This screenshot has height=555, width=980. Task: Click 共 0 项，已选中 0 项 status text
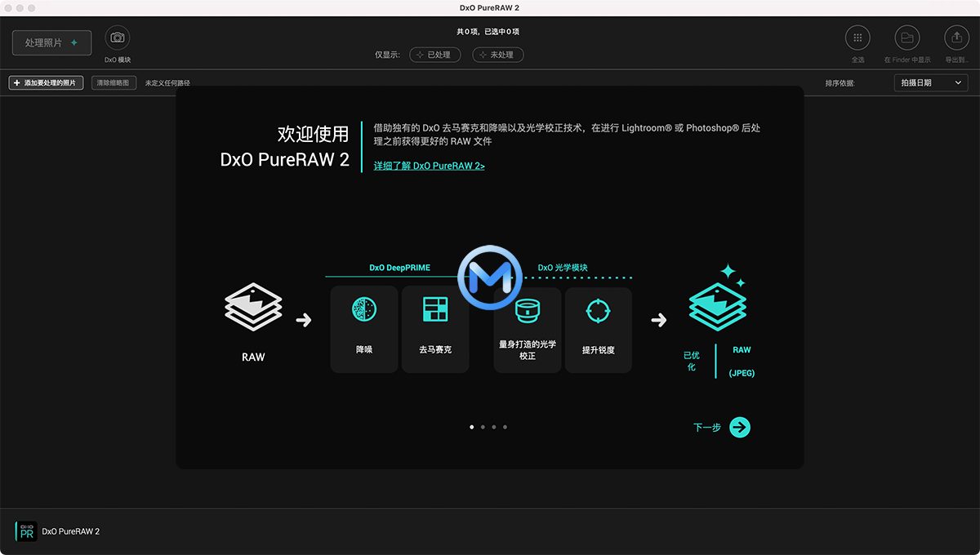pyautogui.click(x=488, y=32)
